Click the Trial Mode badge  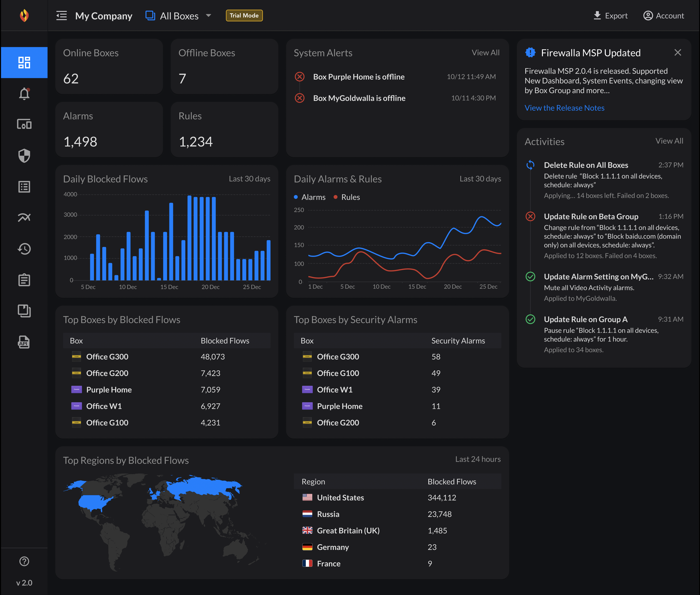coord(244,15)
